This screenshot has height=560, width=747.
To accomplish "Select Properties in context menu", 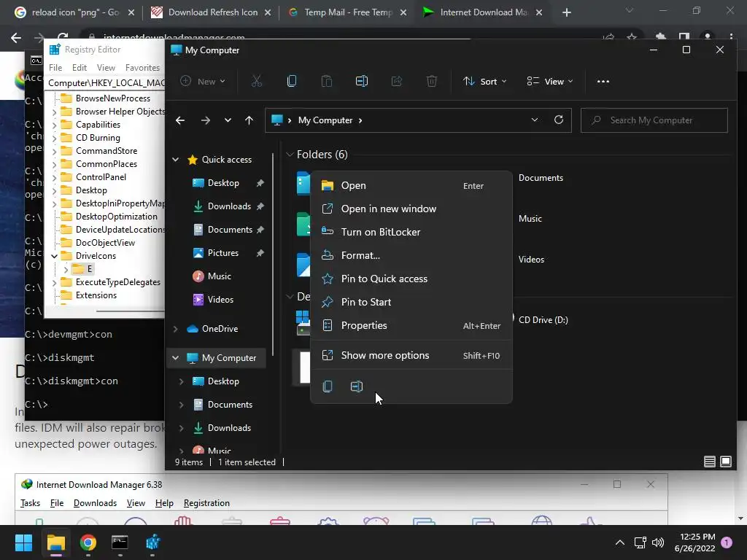I will (x=411, y=326).
